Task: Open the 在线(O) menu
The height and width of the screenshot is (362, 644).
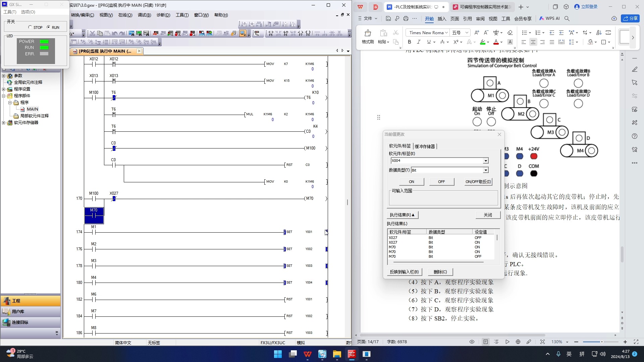Action: [125, 15]
